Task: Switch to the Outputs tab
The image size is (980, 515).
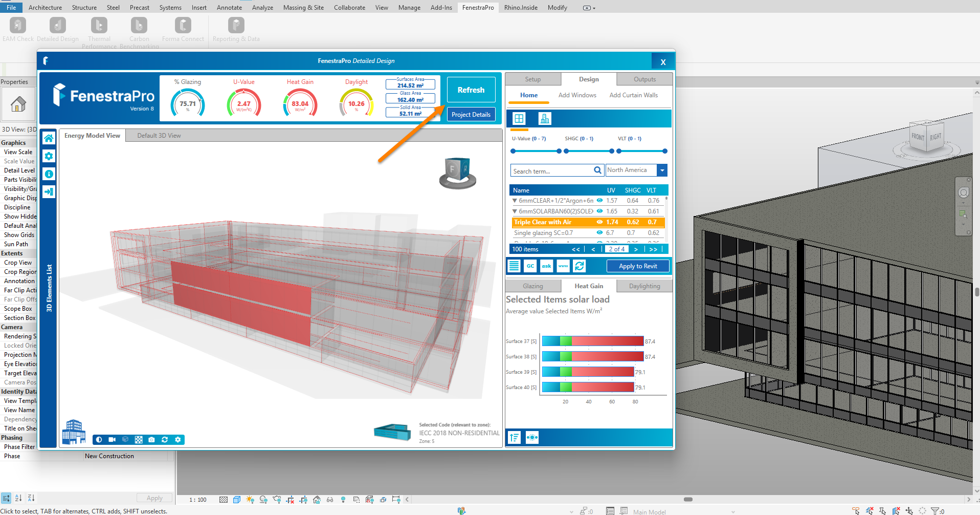Action: [644, 79]
